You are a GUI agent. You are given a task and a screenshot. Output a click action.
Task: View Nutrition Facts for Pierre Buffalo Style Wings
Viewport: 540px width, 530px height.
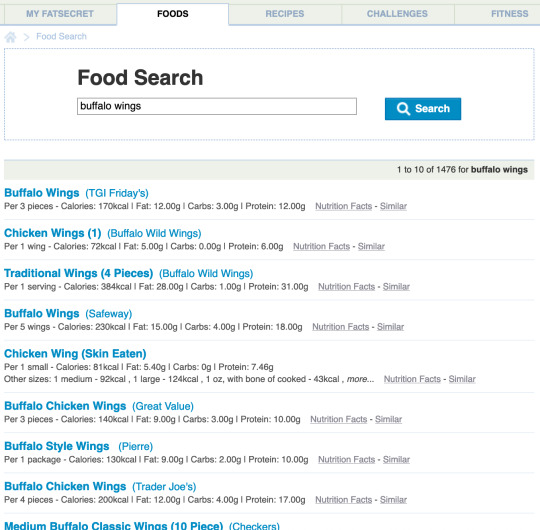(346, 460)
